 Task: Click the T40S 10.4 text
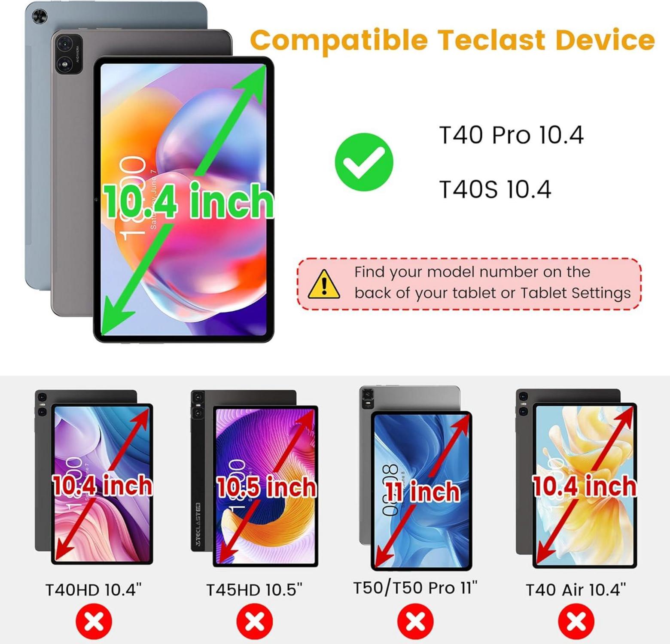(x=495, y=189)
